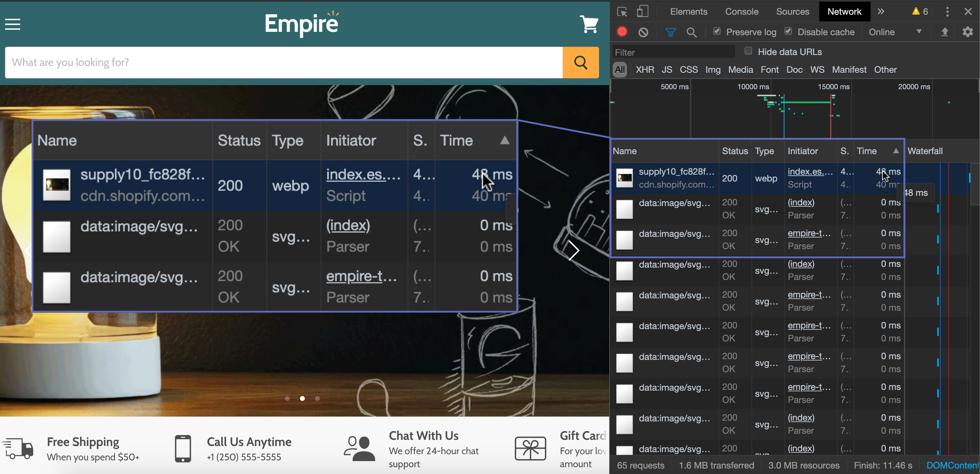Open the shopping cart icon
This screenshot has height=474, width=980.
(589, 24)
